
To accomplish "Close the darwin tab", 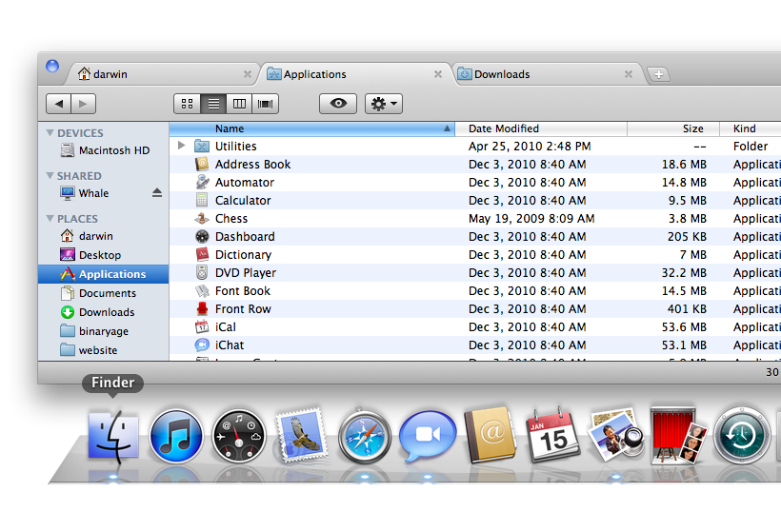I will 247,74.
